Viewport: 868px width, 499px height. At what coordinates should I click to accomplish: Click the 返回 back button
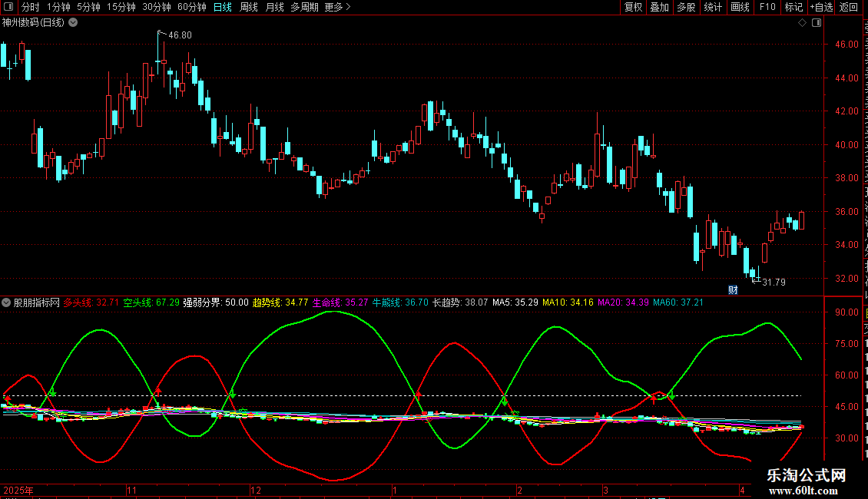849,7
